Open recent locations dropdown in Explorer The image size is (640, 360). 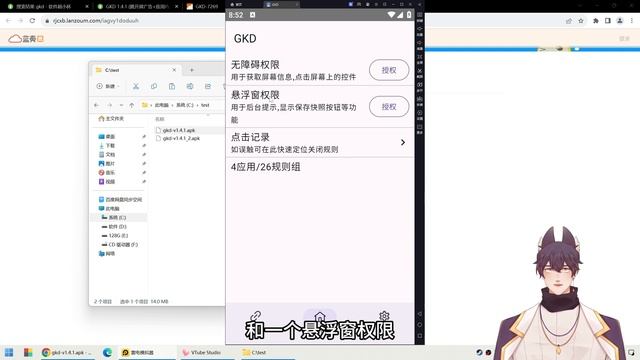tap(121, 105)
